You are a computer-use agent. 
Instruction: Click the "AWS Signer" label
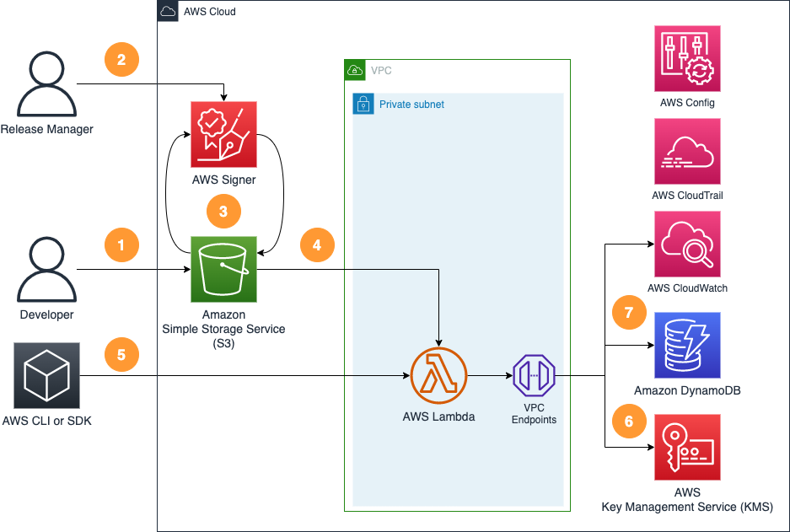click(x=223, y=180)
